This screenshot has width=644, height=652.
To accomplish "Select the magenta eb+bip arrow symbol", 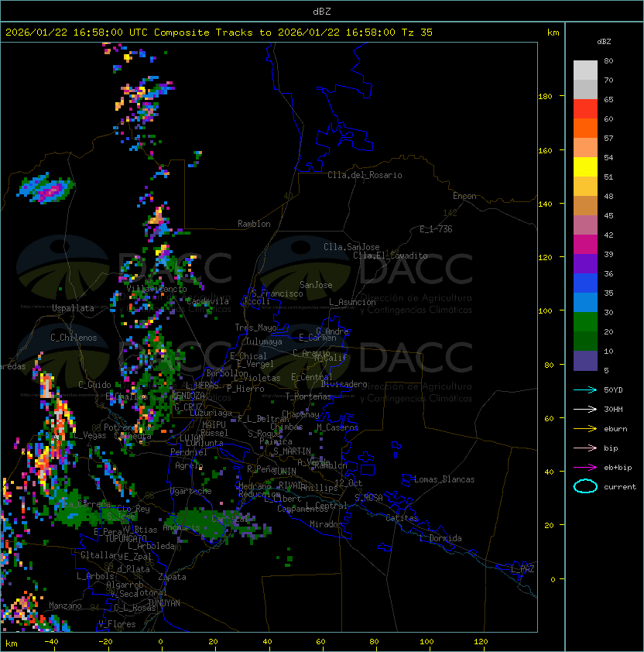I will pyautogui.click(x=585, y=468).
